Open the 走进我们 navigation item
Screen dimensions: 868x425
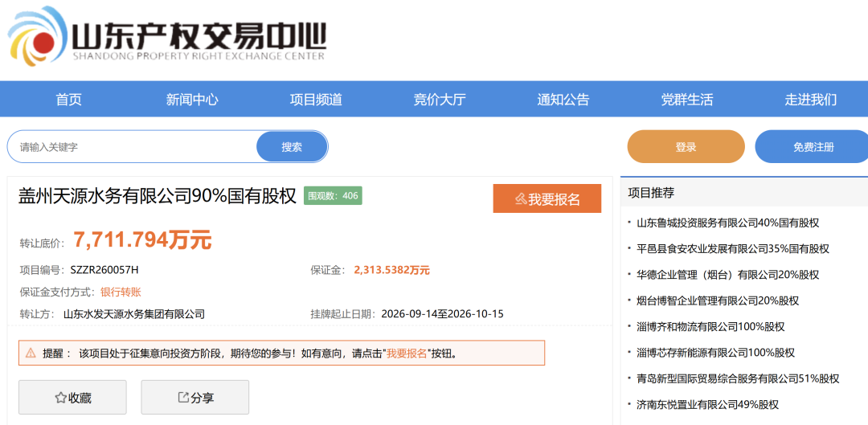(x=810, y=100)
